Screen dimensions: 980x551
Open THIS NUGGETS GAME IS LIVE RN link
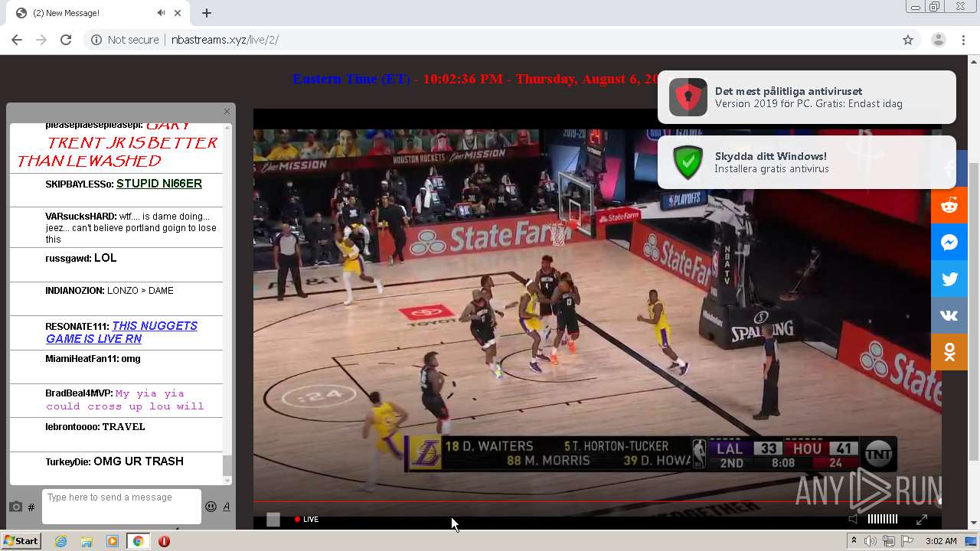point(121,332)
